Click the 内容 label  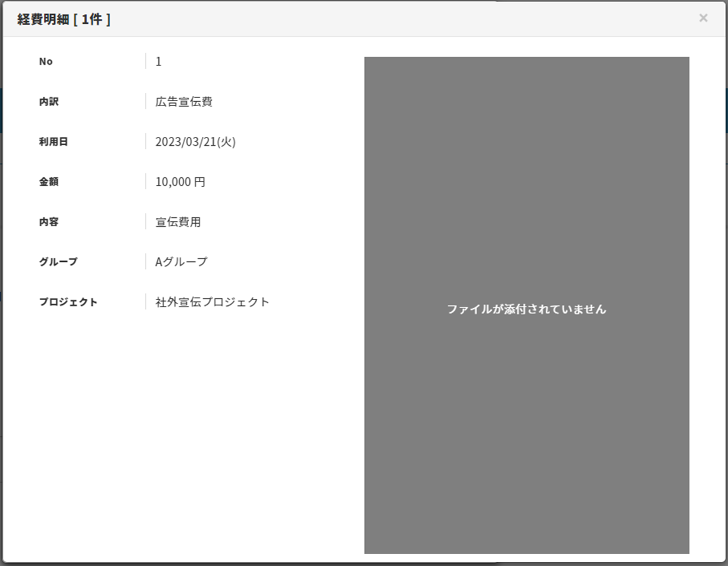[49, 222]
